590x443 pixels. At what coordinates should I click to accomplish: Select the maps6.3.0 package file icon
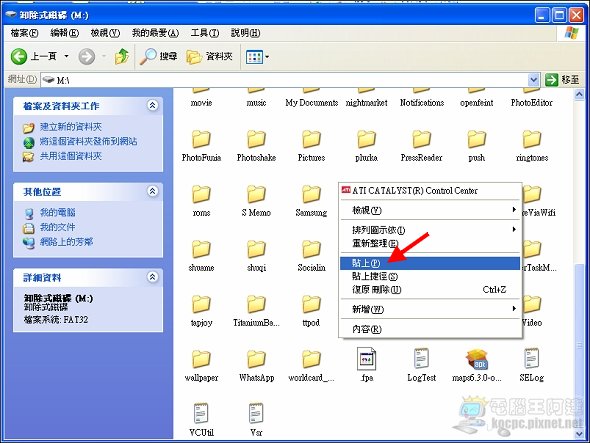pyautogui.click(x=476, y=359)
